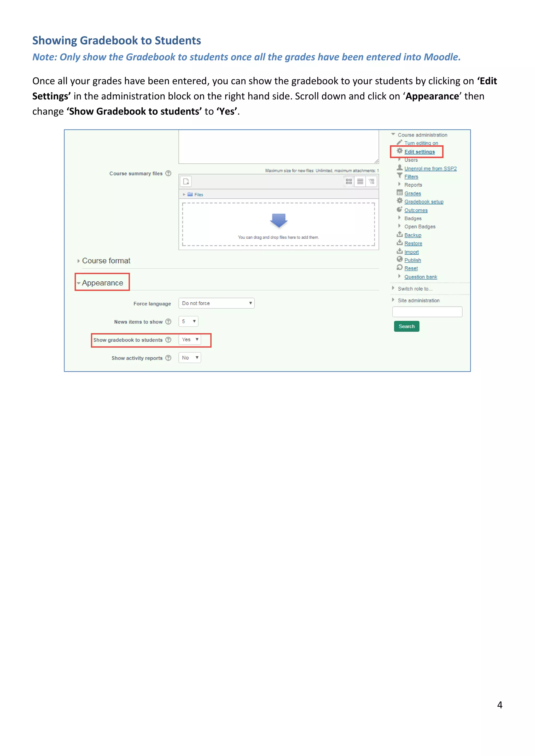The image size is (535, 756).
Task: Open the Question bank link
Action: pyautogui.click(x=421, y=277)
